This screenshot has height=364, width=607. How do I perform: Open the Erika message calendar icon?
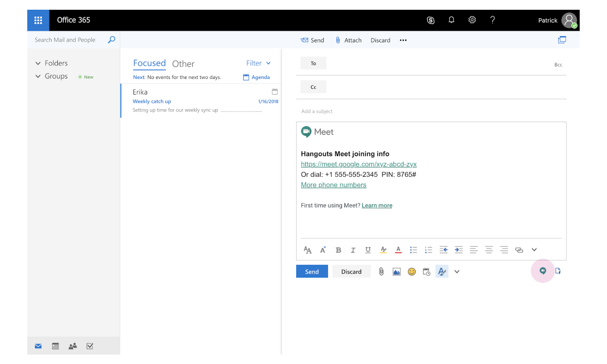[x=275, y=91]
